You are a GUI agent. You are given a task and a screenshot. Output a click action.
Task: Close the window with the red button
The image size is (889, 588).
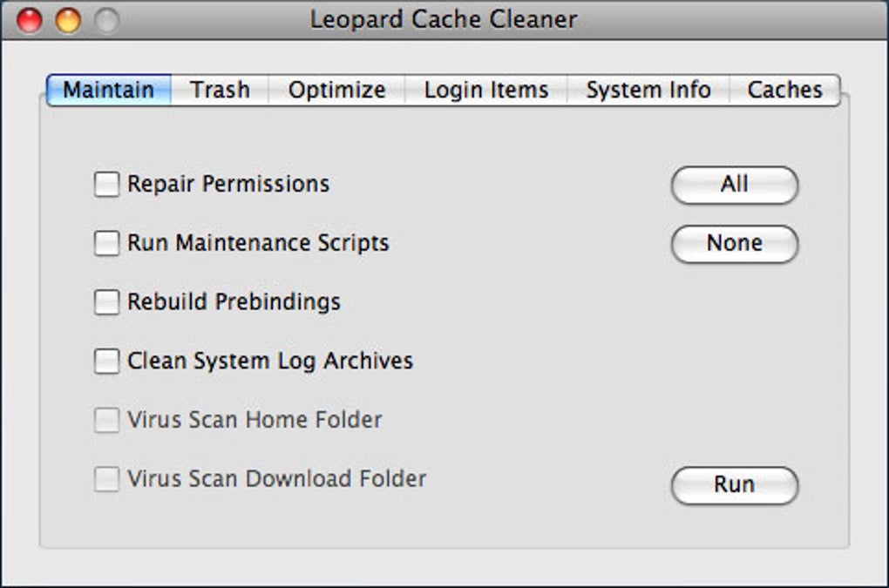(30, 20)
